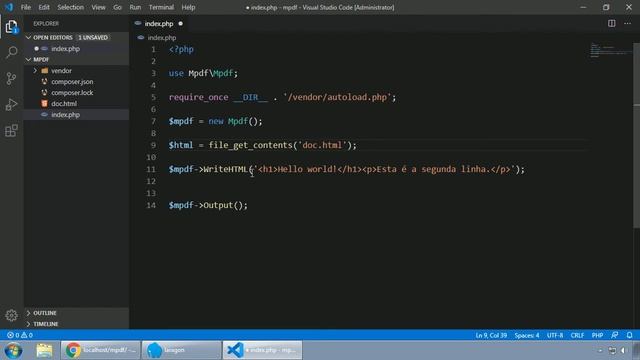This screenshot has height=360, width=640.
Task: Switch to VS Code taskbar button
Action: [262, 350]
